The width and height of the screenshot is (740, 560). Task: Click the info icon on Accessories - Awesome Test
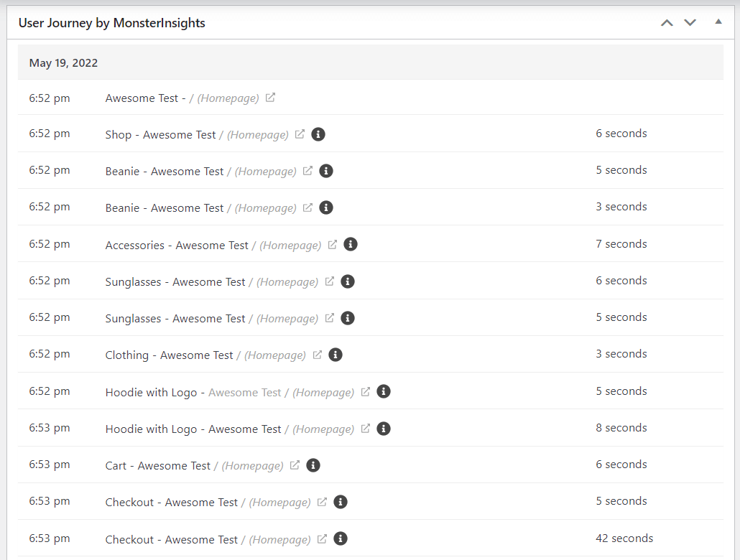pyautogui.click(x=350, y=244)
